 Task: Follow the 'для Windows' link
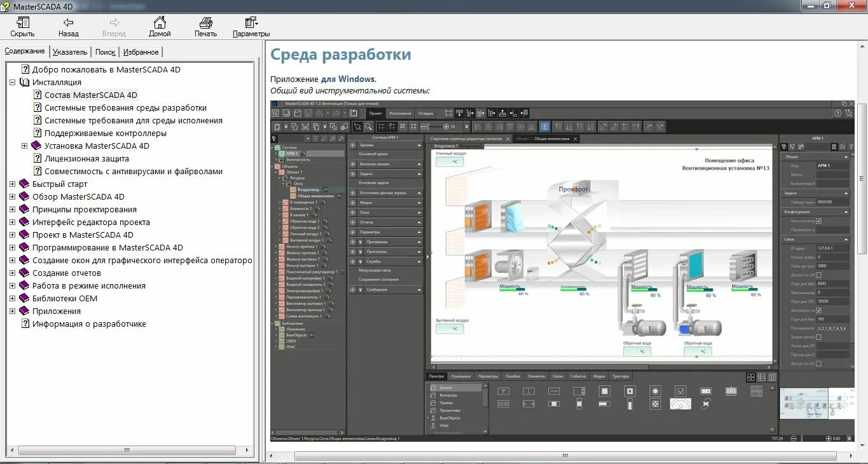pyautogui.click(x=348, y=79)
